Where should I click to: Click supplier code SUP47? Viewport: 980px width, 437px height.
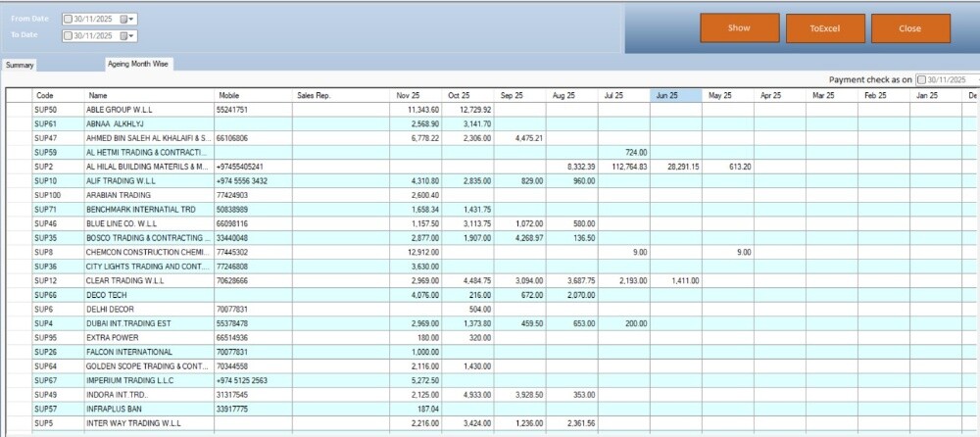click(58, 138)
